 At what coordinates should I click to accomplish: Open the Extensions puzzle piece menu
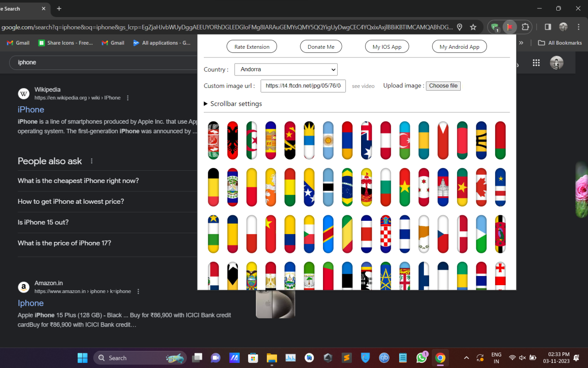(525, 27)
